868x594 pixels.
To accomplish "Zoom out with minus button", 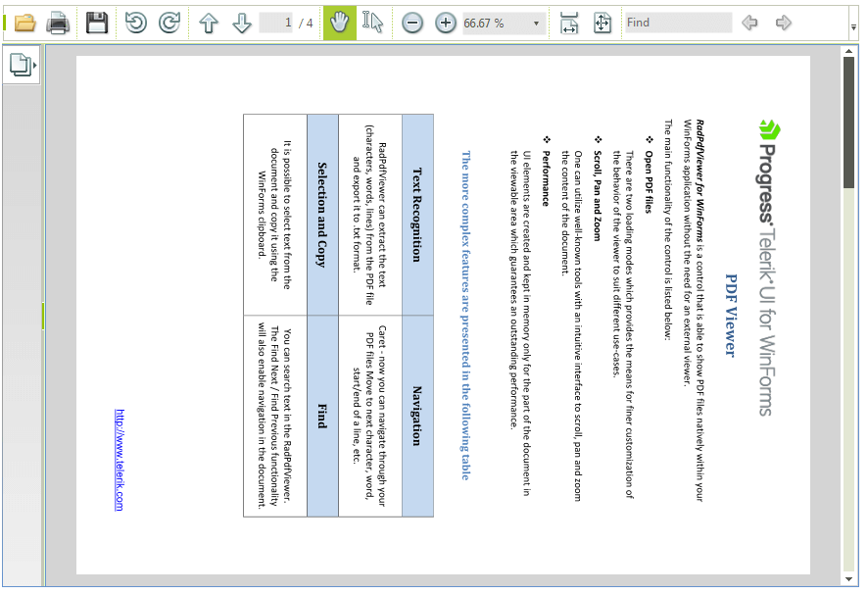I will click(x=412, y=23).
